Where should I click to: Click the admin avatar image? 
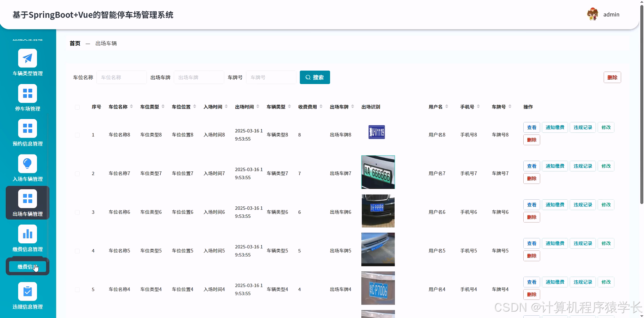[593, 14]
